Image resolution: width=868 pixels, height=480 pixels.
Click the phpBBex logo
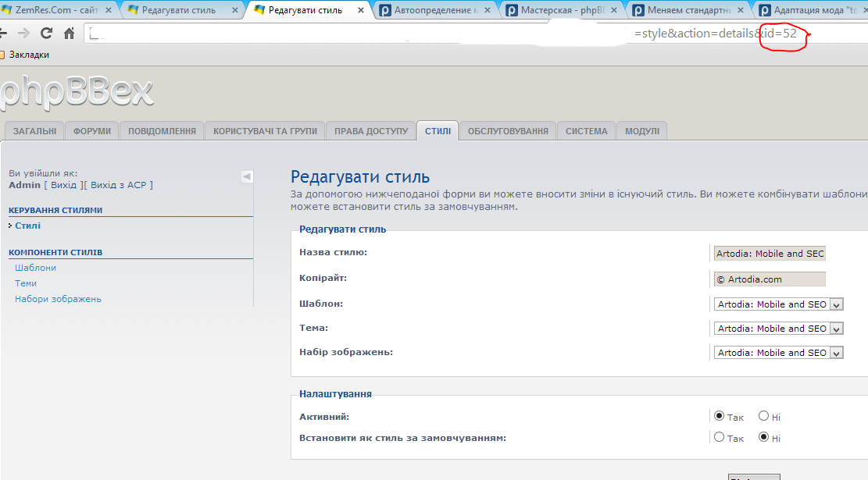[77, 93]
